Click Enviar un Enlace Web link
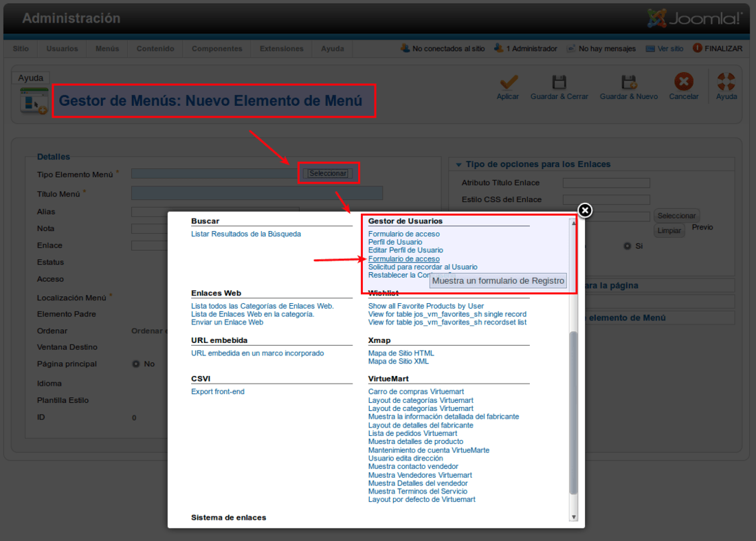Image resolution: width=756 pixels, height=541 pixels. (227, 322)
